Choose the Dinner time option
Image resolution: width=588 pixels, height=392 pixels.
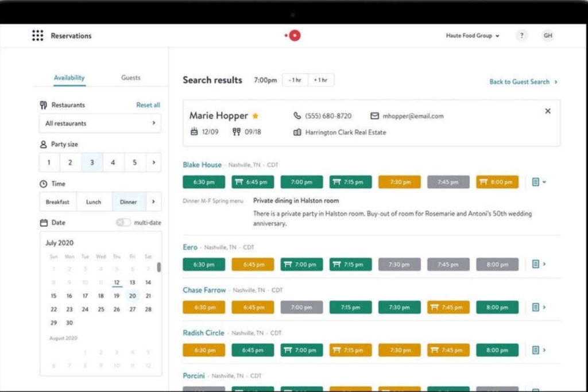(129, 202)
